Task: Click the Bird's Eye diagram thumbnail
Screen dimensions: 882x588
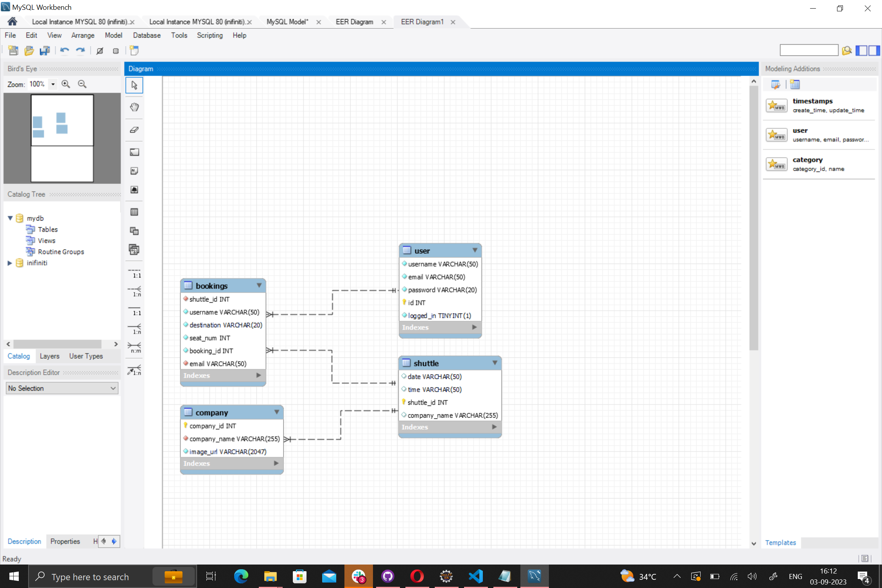Action: 62,138
